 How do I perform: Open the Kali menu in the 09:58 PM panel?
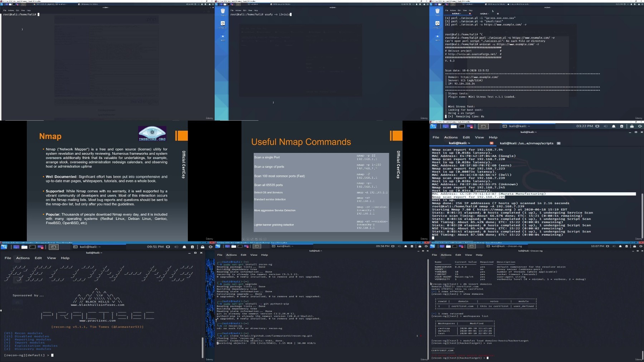tap(218, 246)
